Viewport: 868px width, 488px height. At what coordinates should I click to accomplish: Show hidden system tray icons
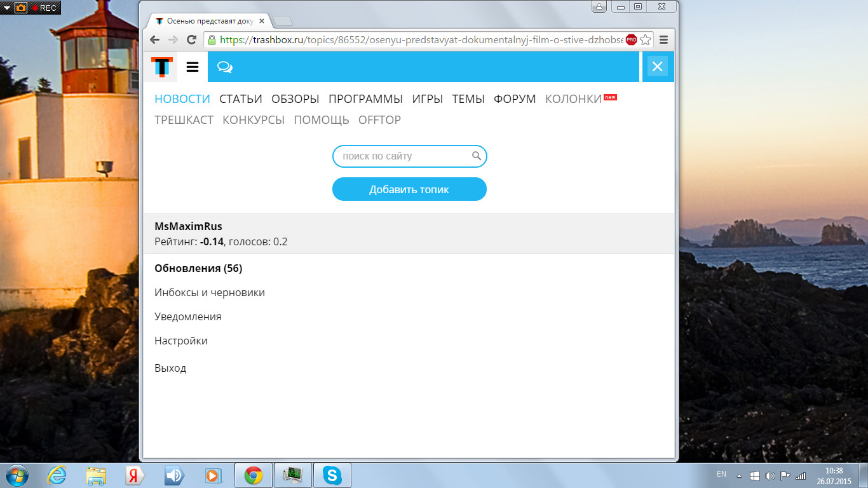[x=739, y=475]
